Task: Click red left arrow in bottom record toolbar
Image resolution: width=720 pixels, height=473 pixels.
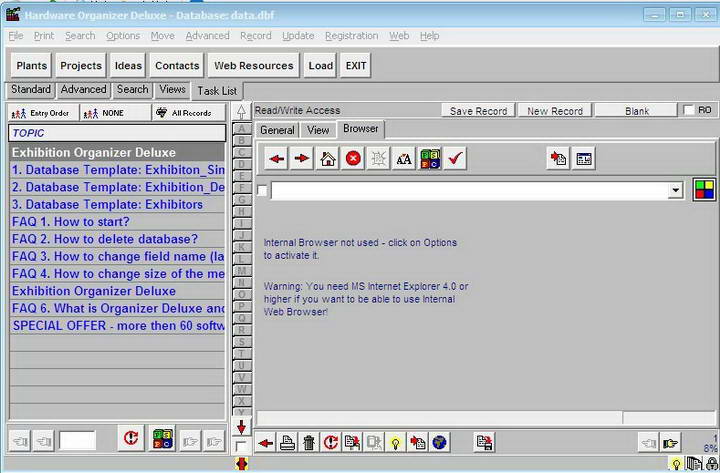Action: click(x=265, y=443)
